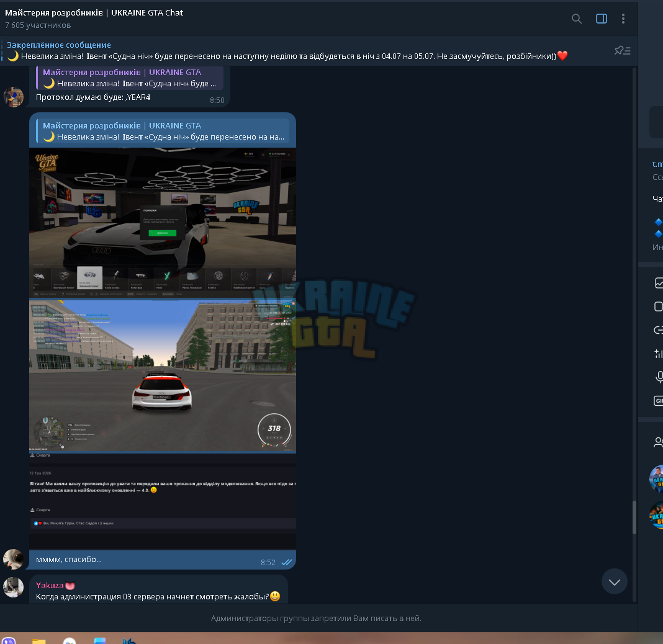663x644 pixels.
Task: Open the photo showing the 318 speedometer
Action: (163, 376)
